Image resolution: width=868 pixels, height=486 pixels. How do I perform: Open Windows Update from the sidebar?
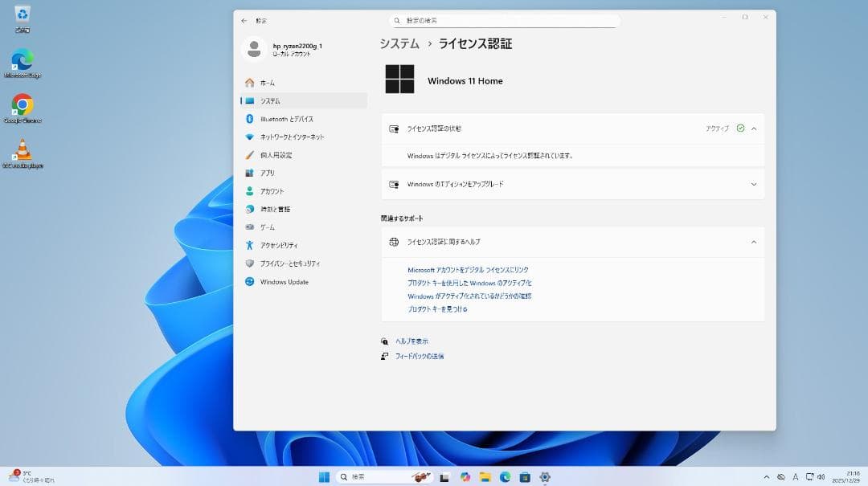(284, 282)
